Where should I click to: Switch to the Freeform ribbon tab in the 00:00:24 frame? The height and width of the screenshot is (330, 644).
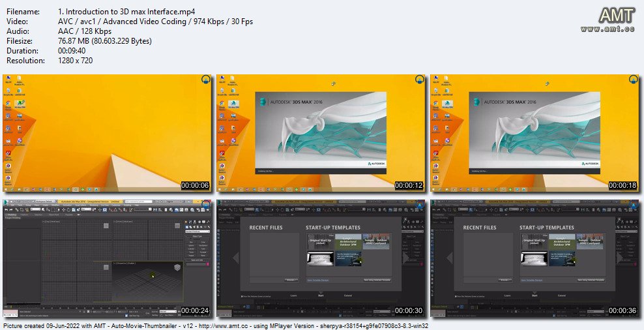coord(25,215)
